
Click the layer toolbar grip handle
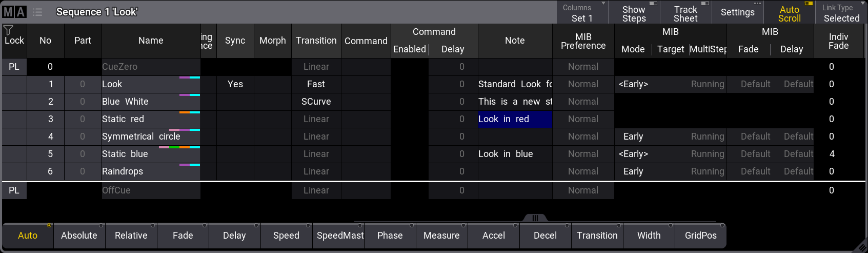[535, 218]
